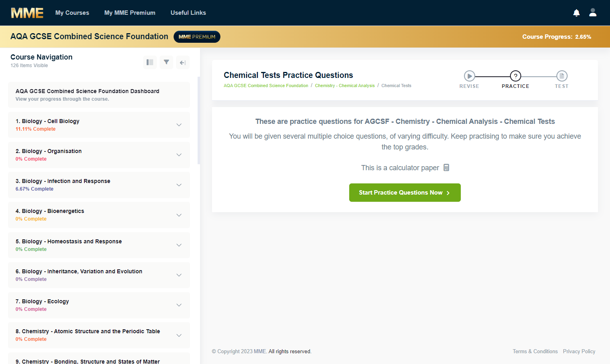
Task: Click 126 Items Visible text
Action: click(29, 66)
